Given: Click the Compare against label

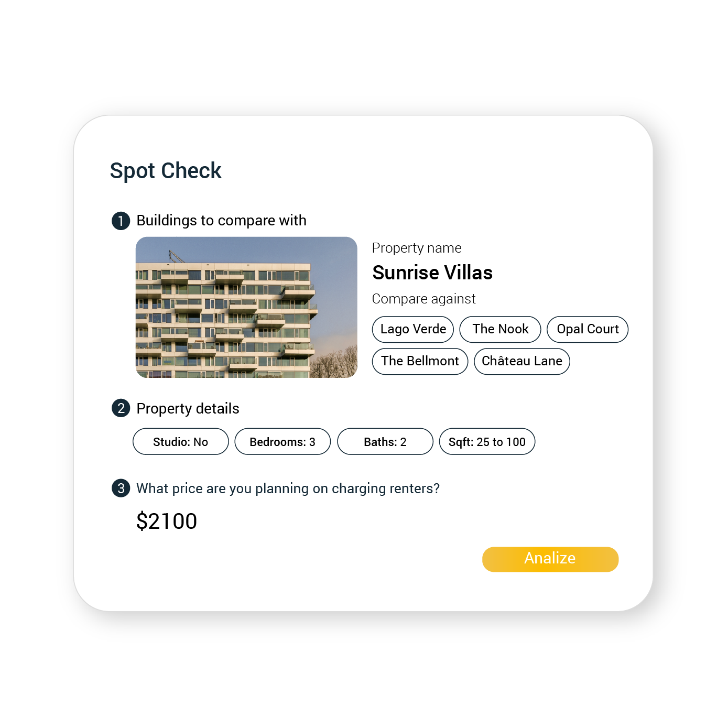Looking at the screenshot, I should (x=423, y=299).
